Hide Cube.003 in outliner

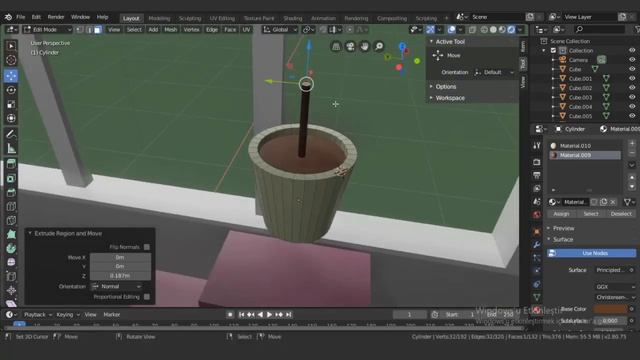tap(632, 97)
